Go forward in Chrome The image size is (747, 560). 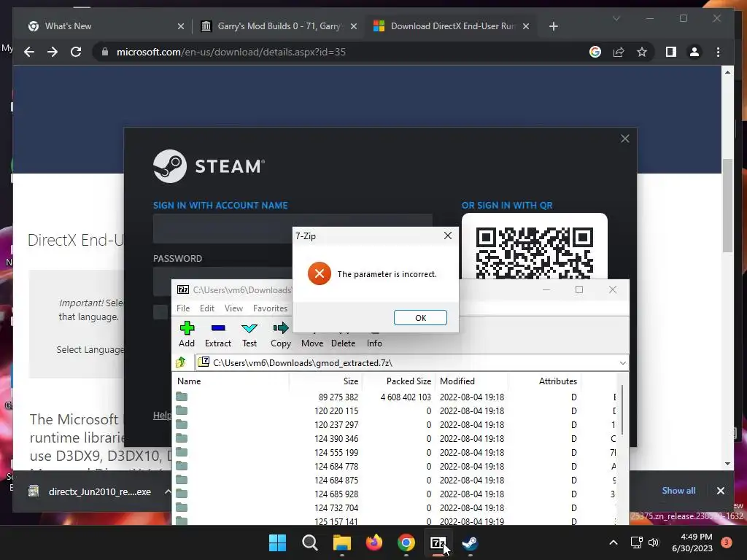coord(53,52)
